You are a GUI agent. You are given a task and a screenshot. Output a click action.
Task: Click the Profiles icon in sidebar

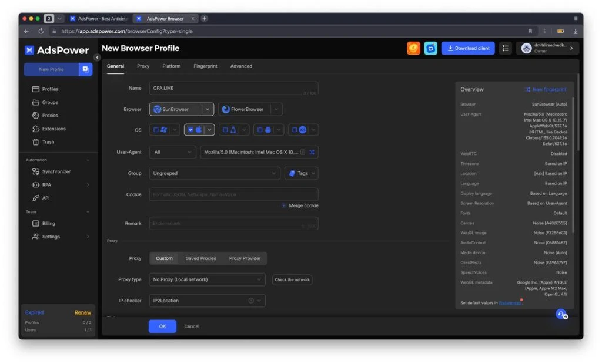click(x=36, y=89)
